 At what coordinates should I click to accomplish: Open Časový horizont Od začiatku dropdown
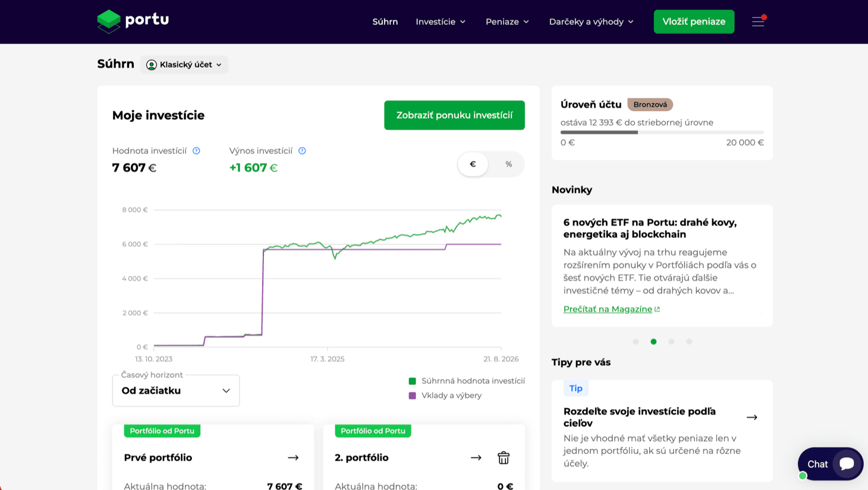point(176,391)
